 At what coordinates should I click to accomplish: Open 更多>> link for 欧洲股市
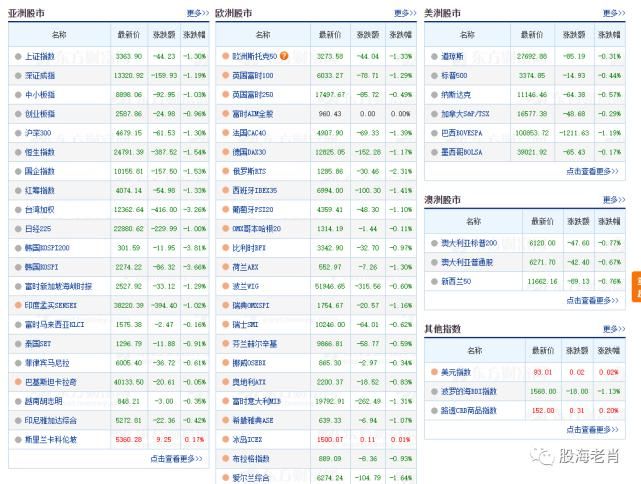[x=405, y=13]
